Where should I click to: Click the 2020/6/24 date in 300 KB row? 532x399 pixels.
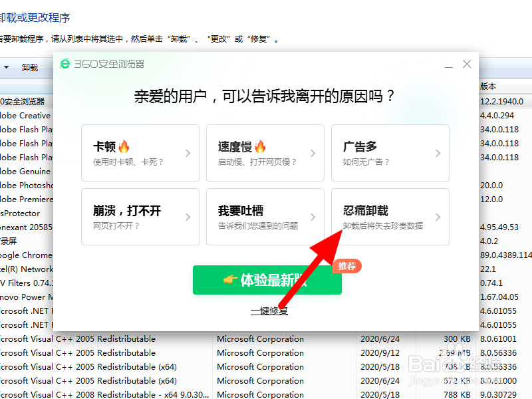click(380, 339)
